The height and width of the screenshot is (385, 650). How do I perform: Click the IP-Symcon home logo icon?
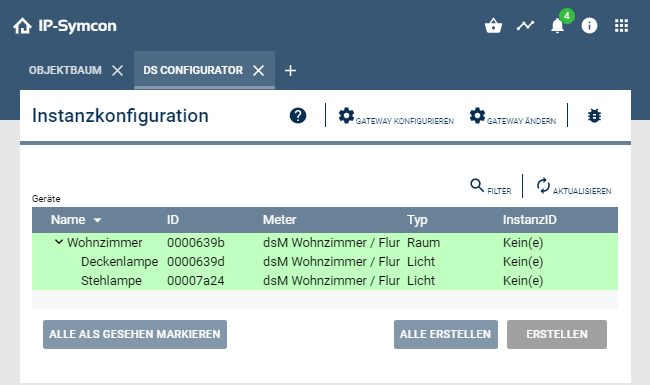(x=22, y=26)
